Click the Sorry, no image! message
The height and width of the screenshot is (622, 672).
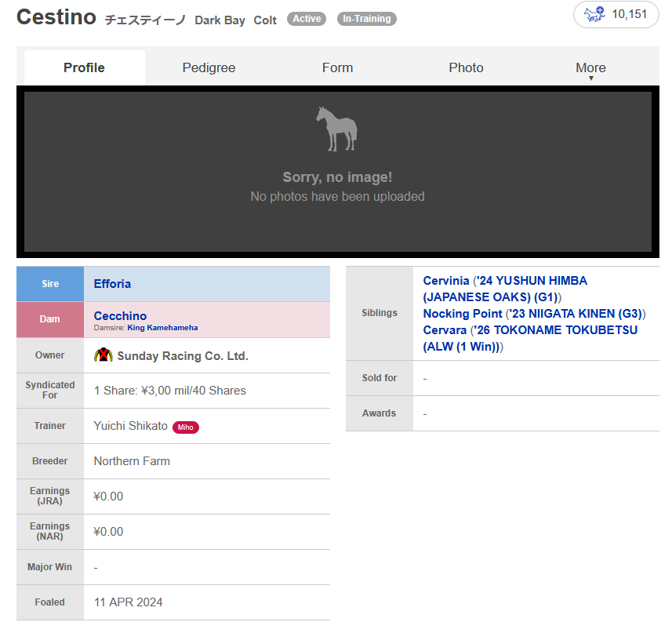tap(337, 177)
